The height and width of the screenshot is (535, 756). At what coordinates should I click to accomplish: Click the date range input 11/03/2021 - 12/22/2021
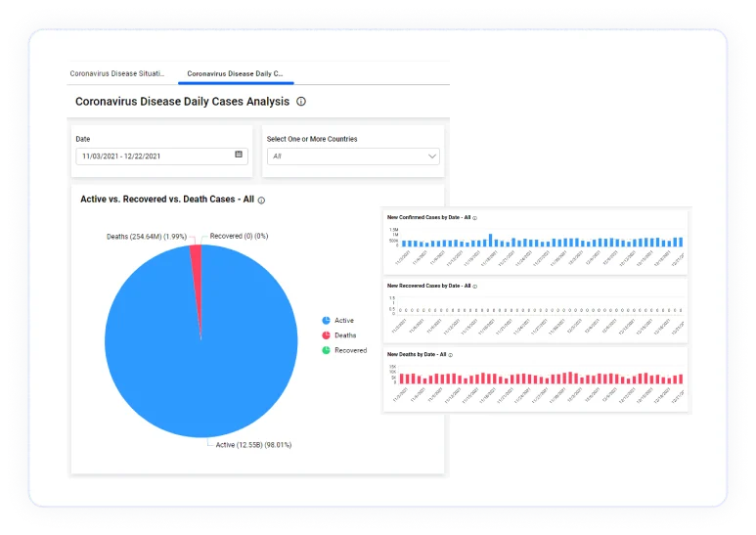(162, 156)
